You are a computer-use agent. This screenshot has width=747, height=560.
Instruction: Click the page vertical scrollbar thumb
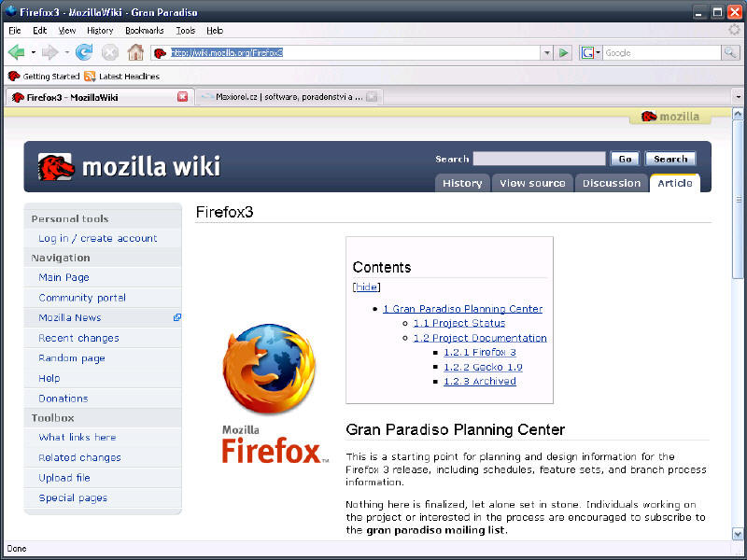tap(738, 199)
